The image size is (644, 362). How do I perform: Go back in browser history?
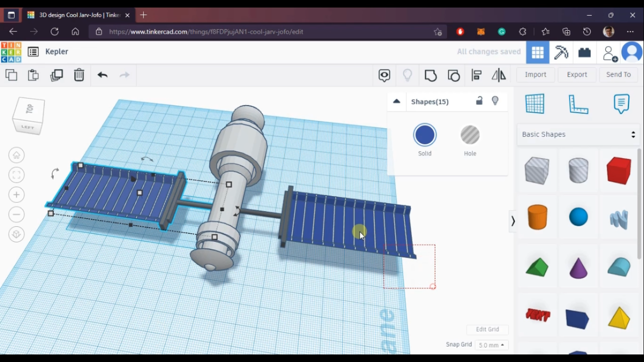tap(13, 32)
